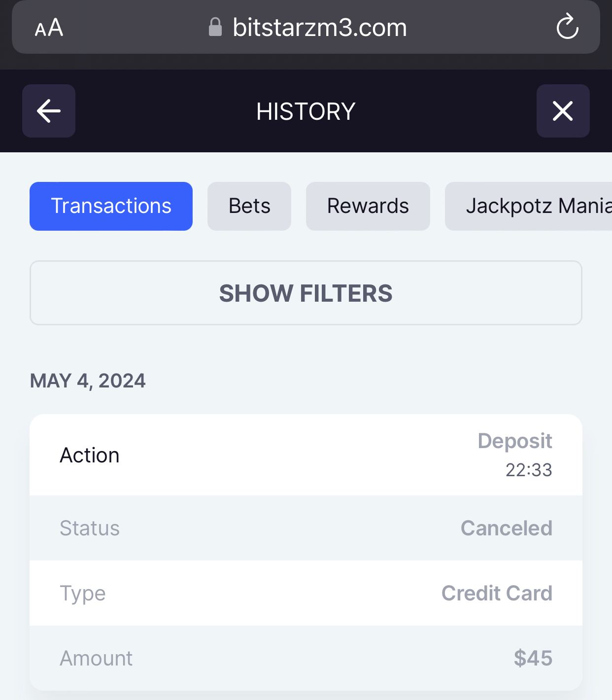Expand the Show Filters panel

[306, 293]
